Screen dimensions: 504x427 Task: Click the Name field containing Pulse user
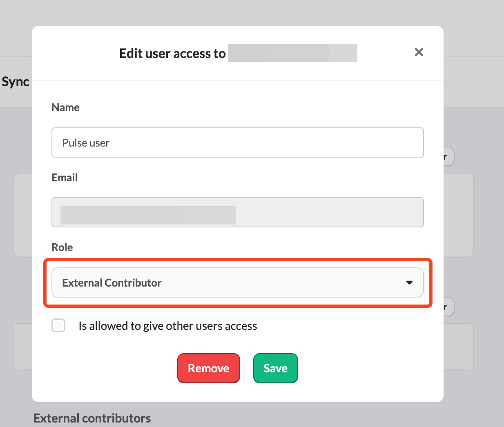coord(237,142)
